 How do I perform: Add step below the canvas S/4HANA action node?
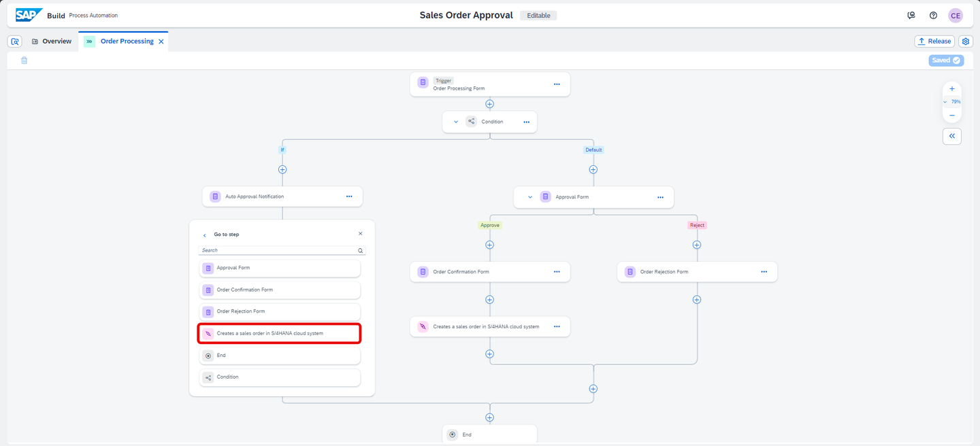point(489,354)
